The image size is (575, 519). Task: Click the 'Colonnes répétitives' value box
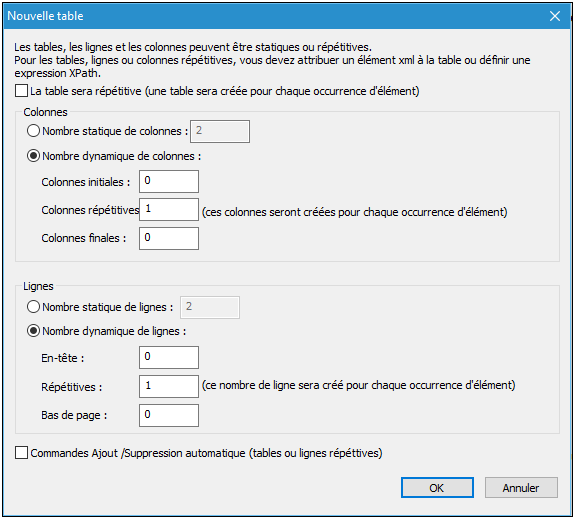pos(169,209)
